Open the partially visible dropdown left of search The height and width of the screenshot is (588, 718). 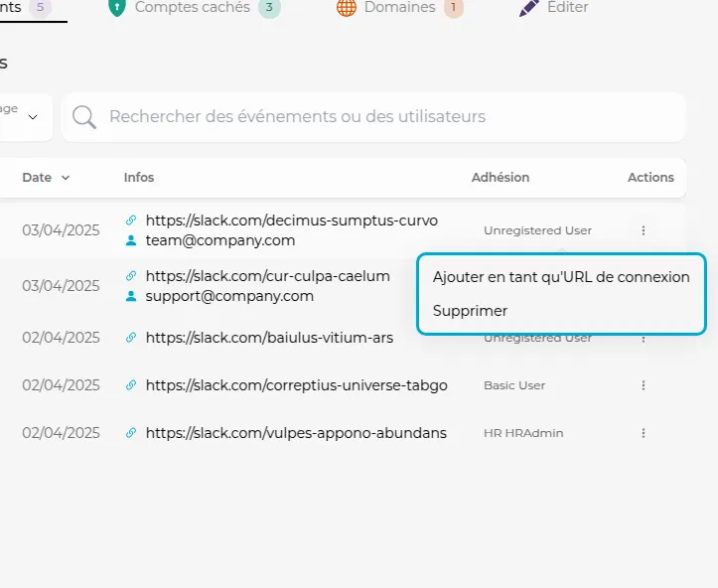pyautogui.click(x=25, y=117)
